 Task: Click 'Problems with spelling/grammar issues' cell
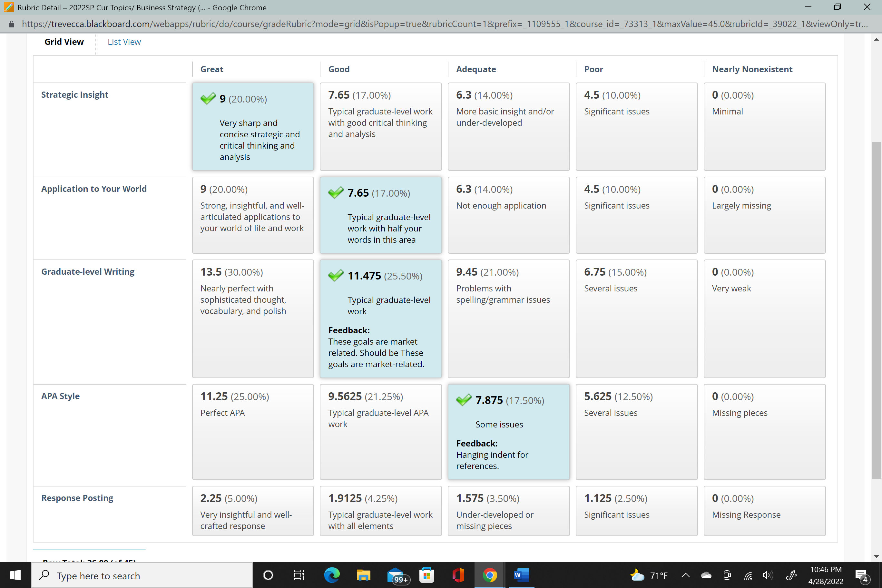click(508, 319)
